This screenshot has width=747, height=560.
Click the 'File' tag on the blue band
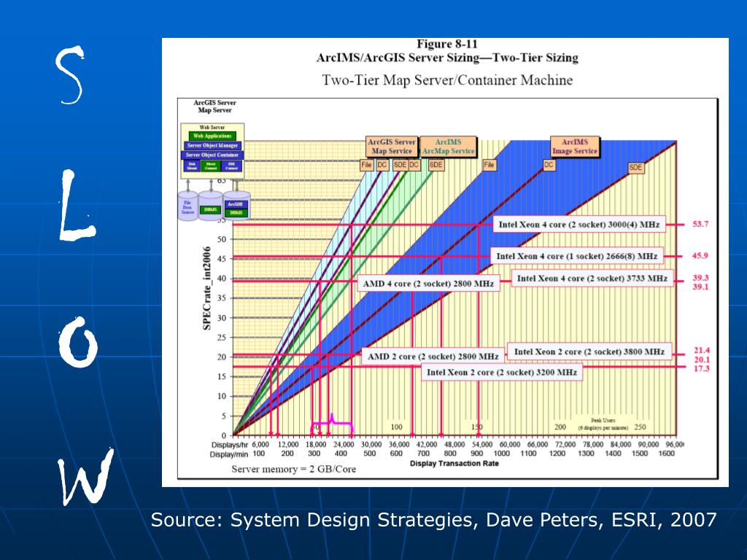tap(489, 165)
